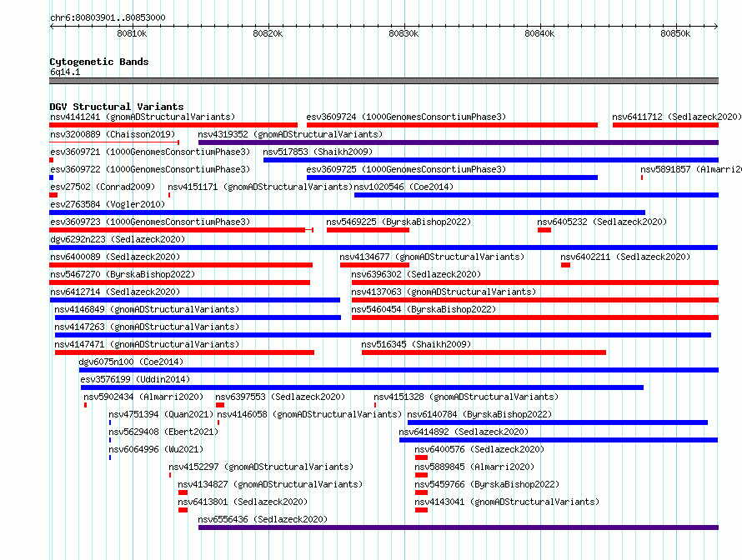The image size is (742, 560).
Task: Click nsv6405232 (Sedlazeck2020) label
Action: pos(601,222)
